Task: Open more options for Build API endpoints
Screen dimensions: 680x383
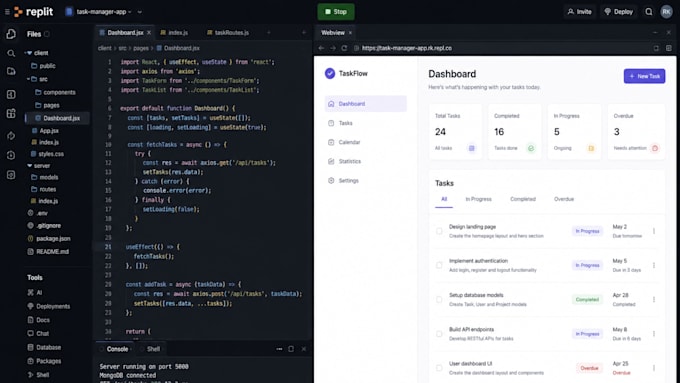Action: coord(654,334)
